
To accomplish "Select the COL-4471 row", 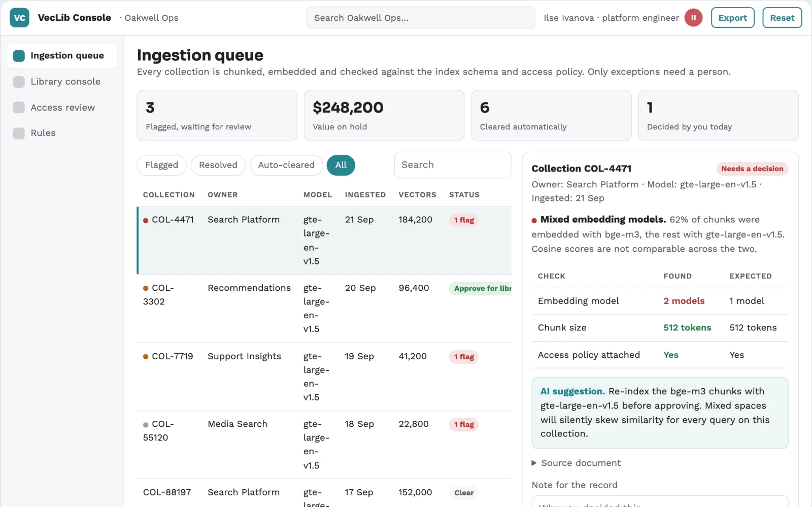I will point(324,241).
